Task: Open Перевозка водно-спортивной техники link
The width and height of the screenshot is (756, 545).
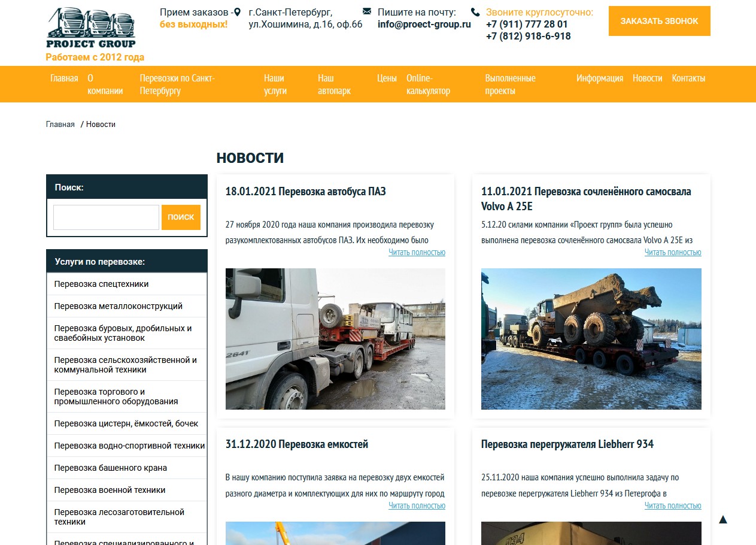Action: click(127, 446)
